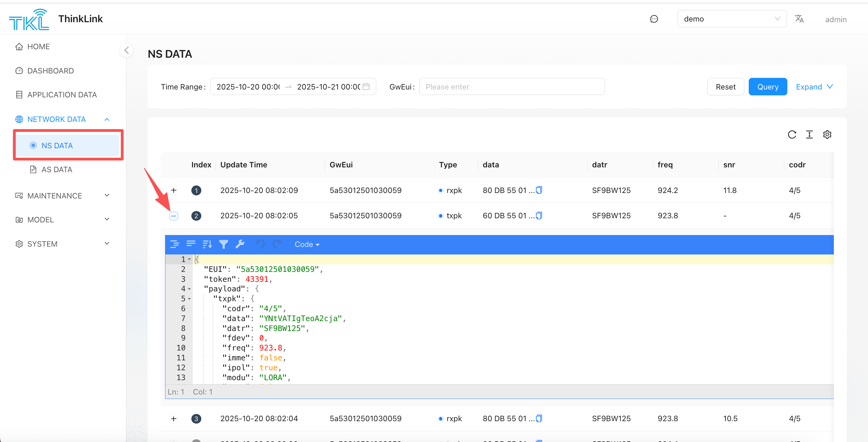The width and height of the screenshot is (868, 442).
Task: Click the GwEui input field
Action: [x=512, y=87]
